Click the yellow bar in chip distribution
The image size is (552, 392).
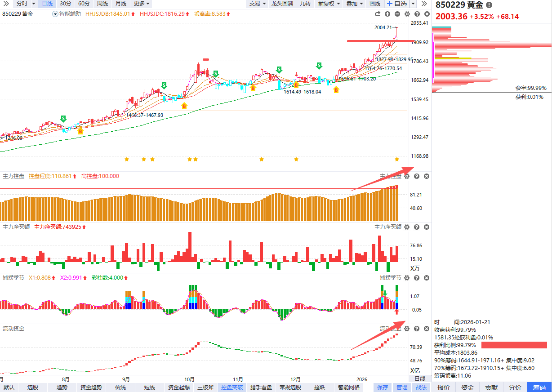(x=453, y=58)
